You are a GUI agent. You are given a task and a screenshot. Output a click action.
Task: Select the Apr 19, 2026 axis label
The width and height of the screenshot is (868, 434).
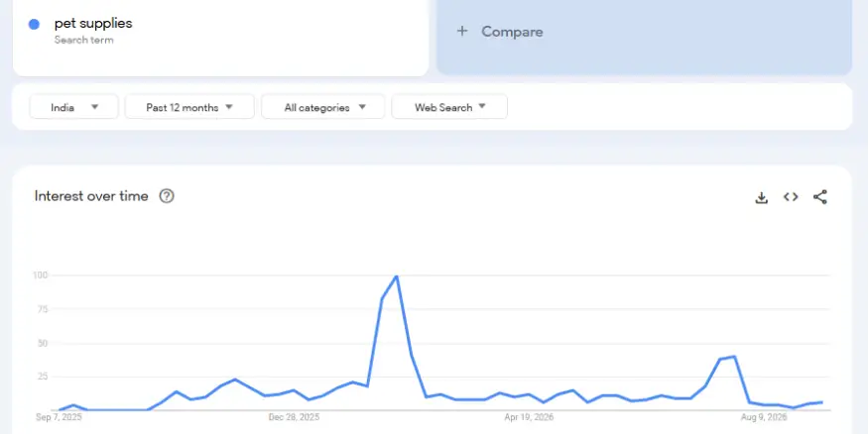(529, 417)
